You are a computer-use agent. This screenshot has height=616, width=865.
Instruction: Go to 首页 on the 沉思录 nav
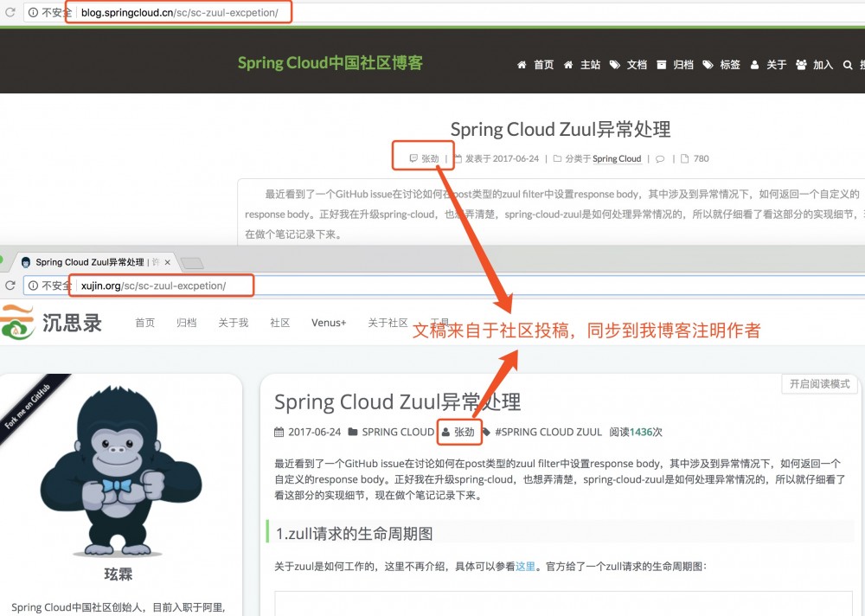click(145, 323)
